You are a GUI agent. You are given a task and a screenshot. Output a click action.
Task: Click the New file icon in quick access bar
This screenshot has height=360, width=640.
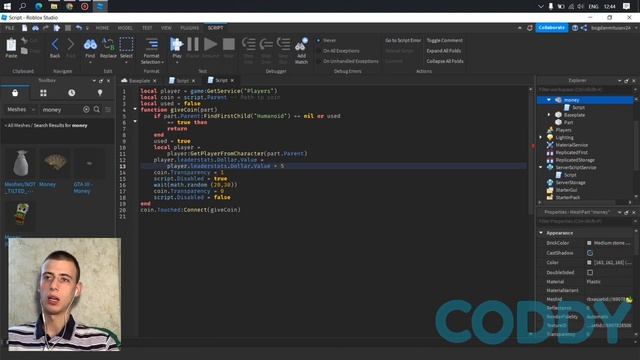[24, 28]
